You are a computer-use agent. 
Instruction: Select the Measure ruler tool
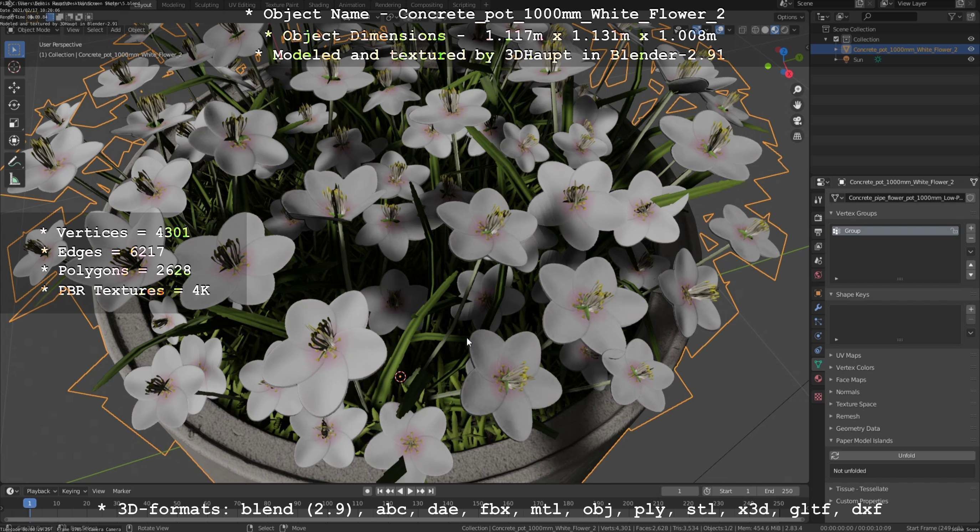(14, 179)
